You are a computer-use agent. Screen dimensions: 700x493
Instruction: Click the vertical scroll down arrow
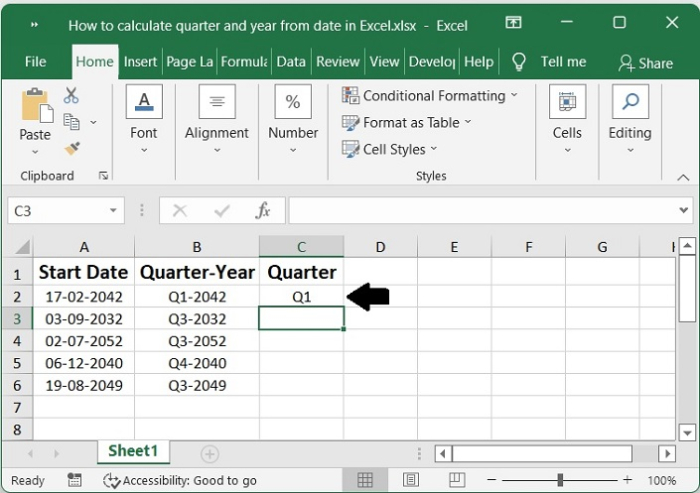click(687, 432)
